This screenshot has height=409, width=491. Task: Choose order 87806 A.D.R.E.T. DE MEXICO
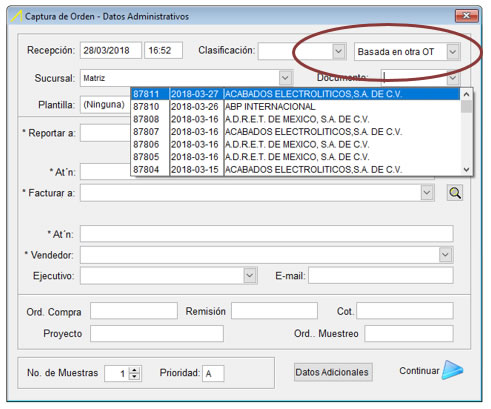pos(295,144)
